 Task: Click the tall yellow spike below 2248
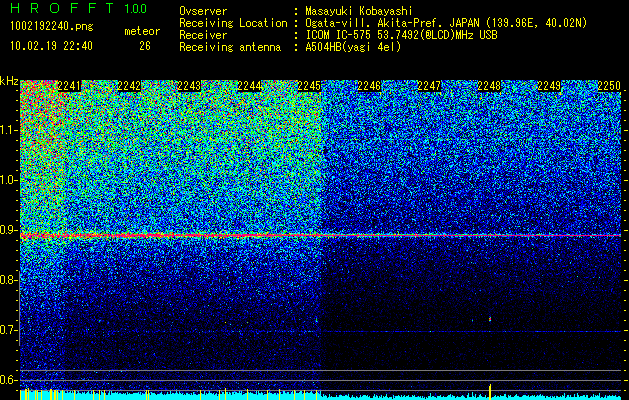tap(490, 391)
